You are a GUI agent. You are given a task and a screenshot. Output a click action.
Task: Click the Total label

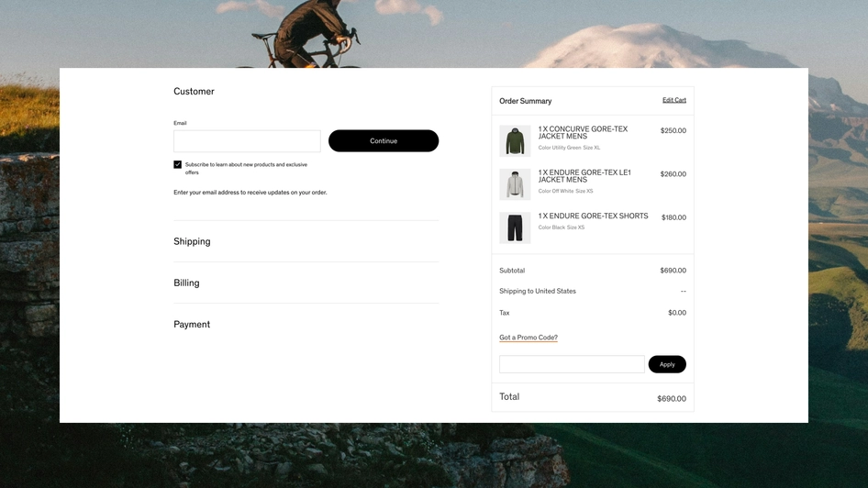point(509,396)
